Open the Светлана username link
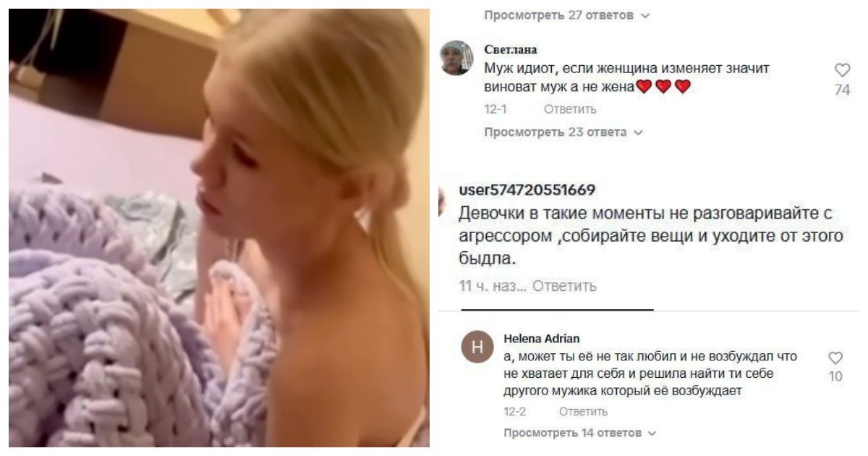Viewport: 868px width, 456px height. click(x=510, y=49)
